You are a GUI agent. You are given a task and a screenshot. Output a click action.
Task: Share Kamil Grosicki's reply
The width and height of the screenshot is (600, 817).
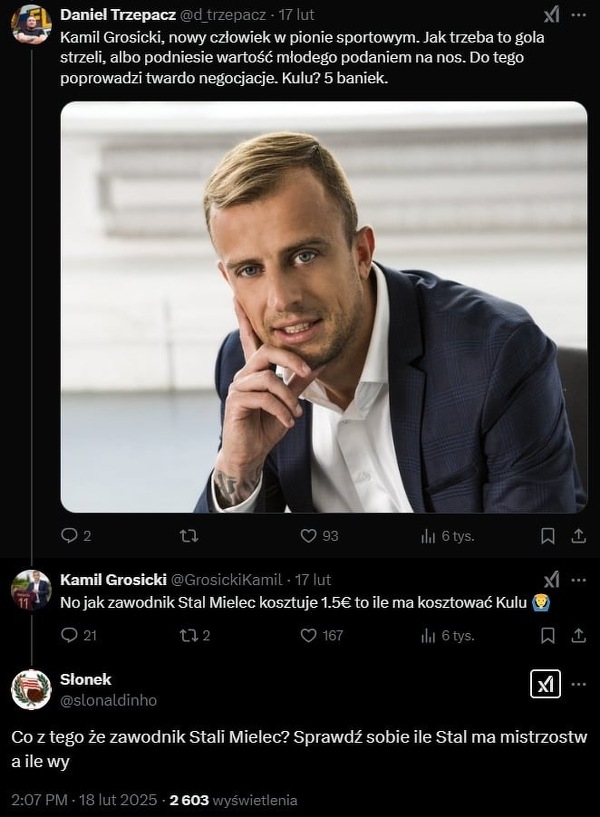[578, 635]
